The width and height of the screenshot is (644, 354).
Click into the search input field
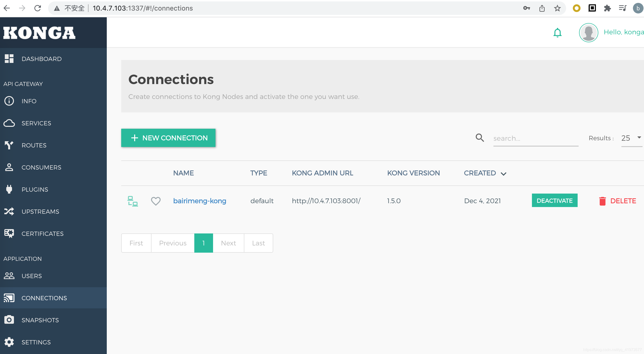click(x=535, y=138)
